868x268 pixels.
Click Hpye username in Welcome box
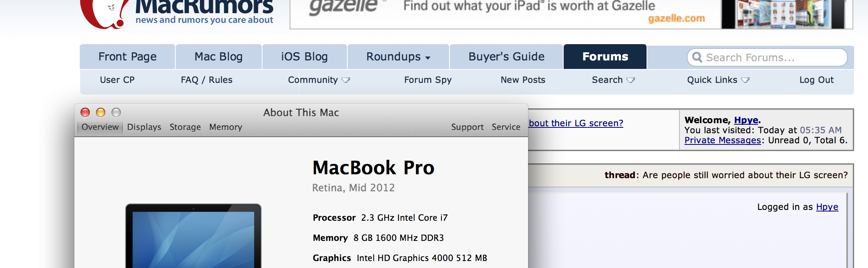tap(746, 120)
